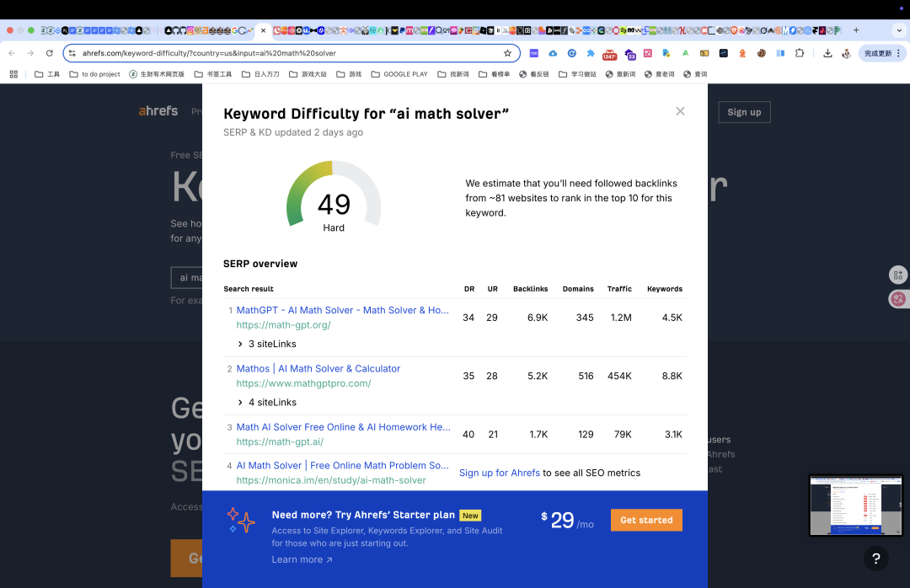Open the dark chart-line extension
The width and height of the screenshot is (910, 588).
pos(723,53)
